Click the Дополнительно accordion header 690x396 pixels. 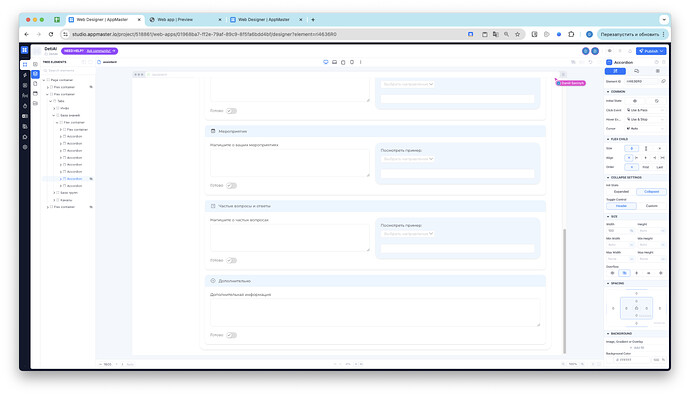[x=375, y=281]
